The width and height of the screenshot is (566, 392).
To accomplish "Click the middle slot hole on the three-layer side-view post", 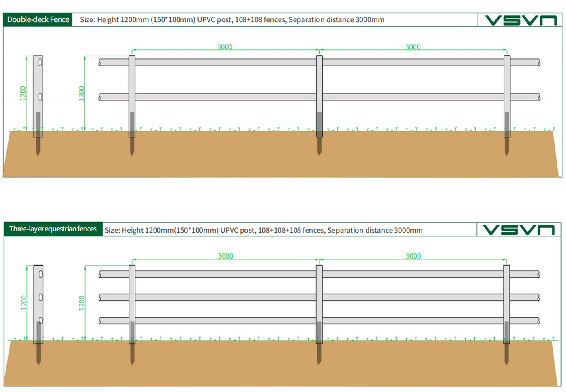I will click(x=41, y=297).
